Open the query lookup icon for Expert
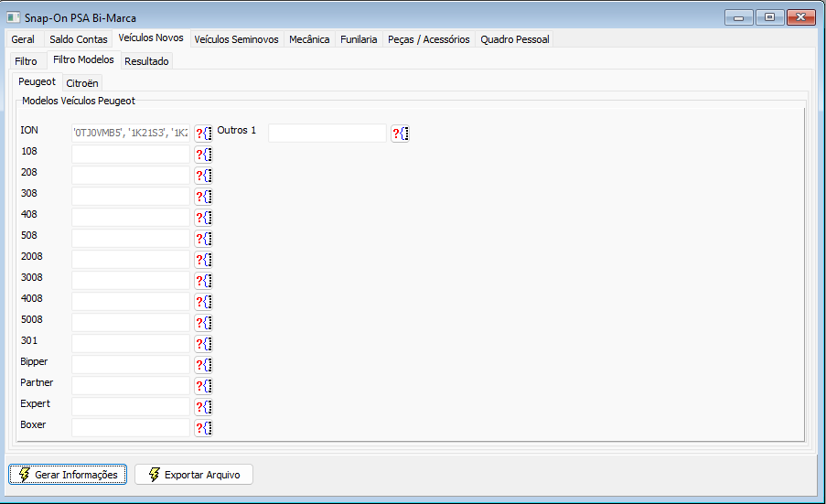 203,407
